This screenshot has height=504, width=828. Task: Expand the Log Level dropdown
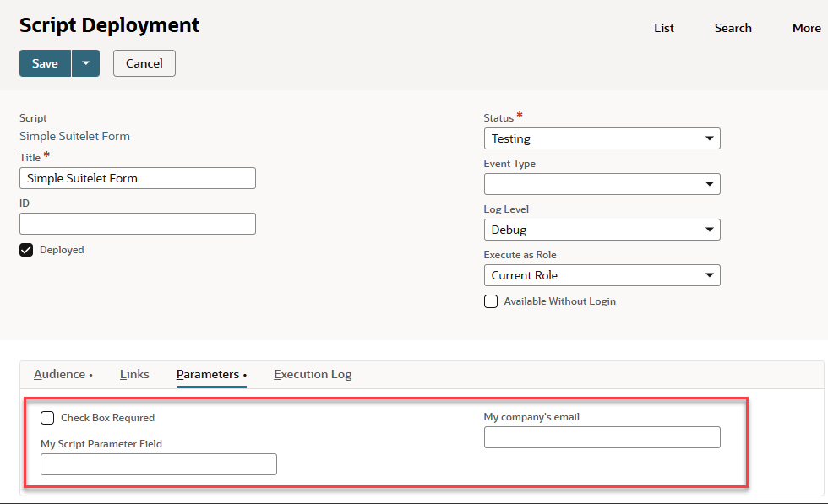pos(602,230)
